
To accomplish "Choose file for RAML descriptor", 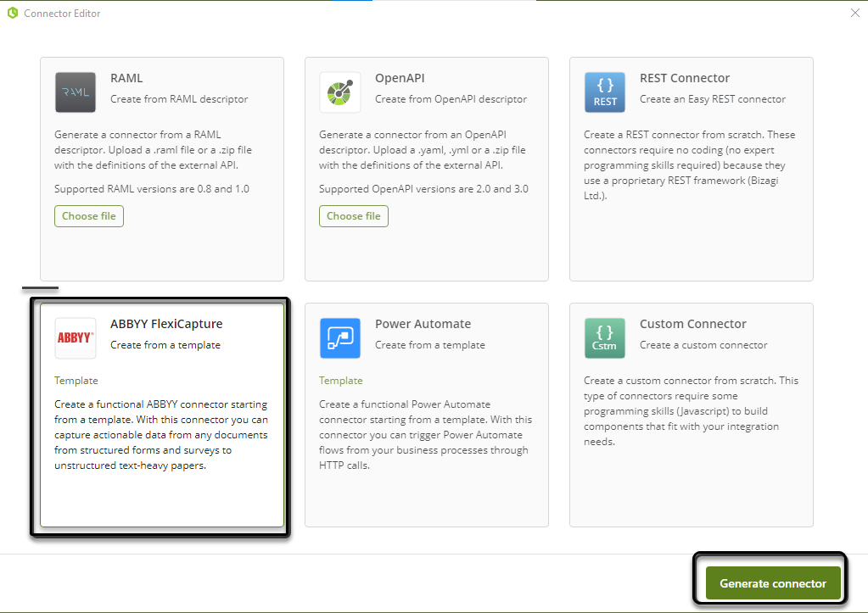I will pos(88,216).
